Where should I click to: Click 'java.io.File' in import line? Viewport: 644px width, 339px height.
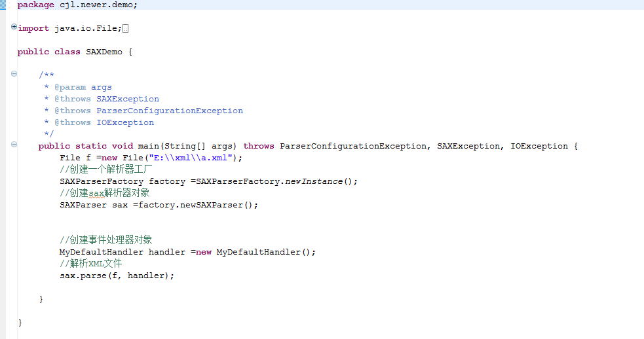[86, 28]
